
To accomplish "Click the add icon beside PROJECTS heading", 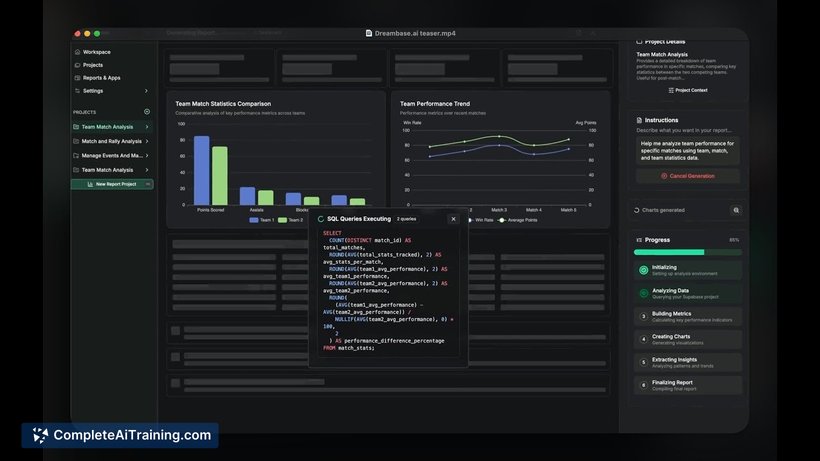I will click(147, 112).
